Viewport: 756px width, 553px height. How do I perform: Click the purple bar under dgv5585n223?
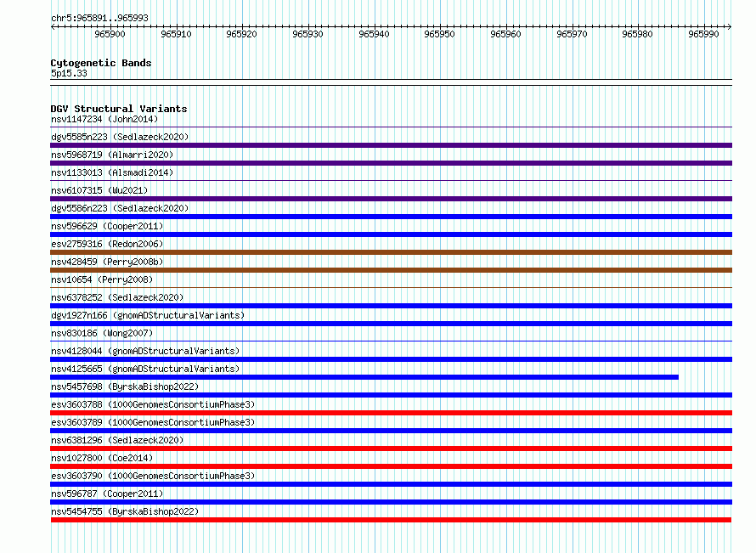(x=391, y=145)
